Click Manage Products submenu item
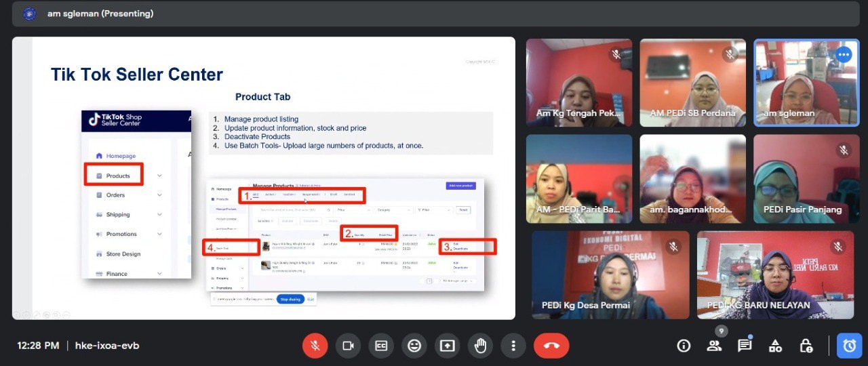This screenshot has height=366, width=868. pos(226,209)
